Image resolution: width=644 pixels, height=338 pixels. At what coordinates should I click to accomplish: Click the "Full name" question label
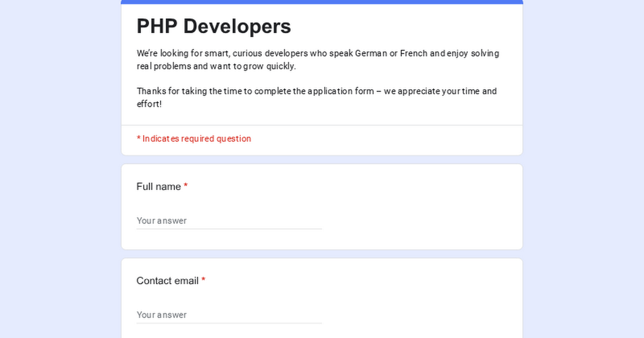(158, 187)
